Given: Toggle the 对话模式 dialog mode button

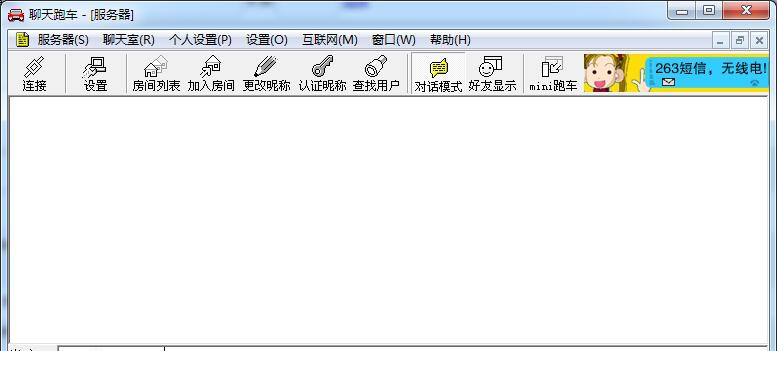Looking at the screenshot, I should [439, 74].
